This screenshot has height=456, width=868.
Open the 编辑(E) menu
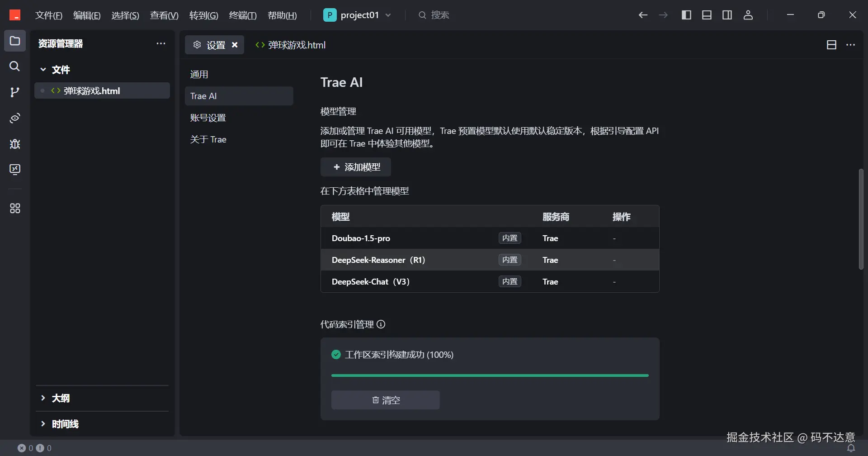point(87,15)
